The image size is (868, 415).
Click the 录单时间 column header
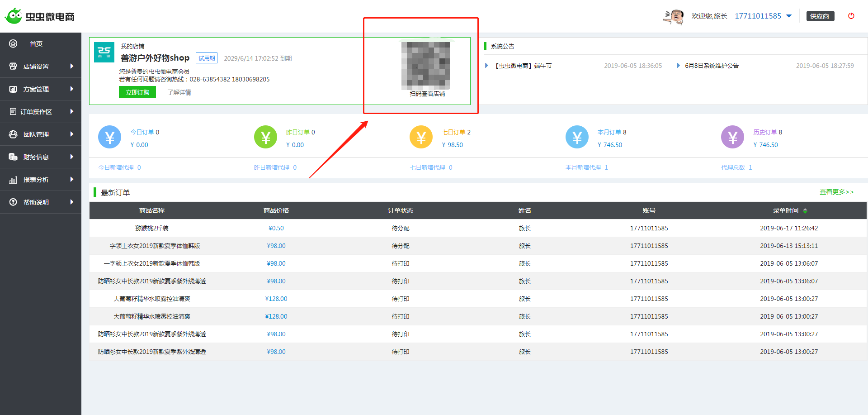coord(786,210)
